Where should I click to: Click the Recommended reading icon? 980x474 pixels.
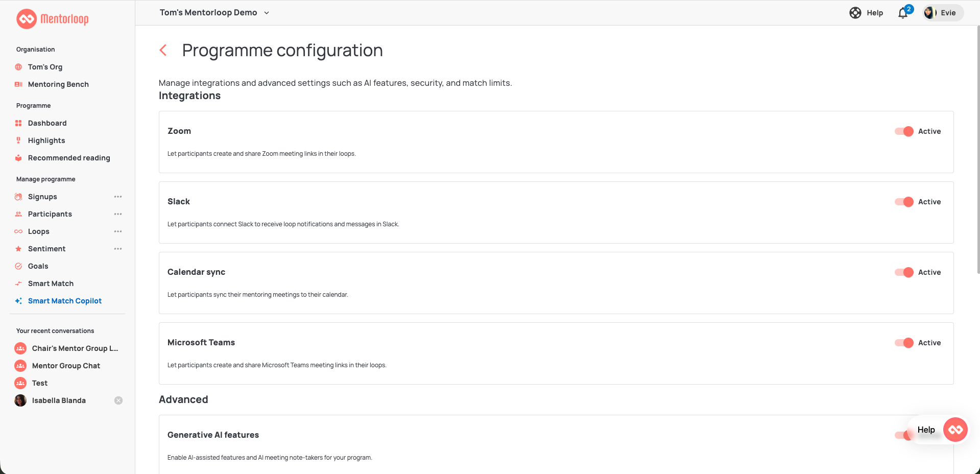[18, 158]
